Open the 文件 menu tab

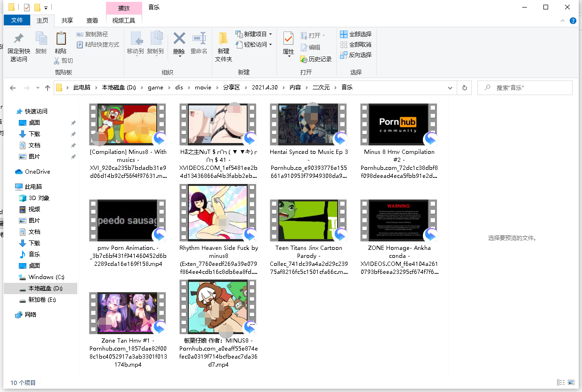pyautogui.click(x=17, y=20)
